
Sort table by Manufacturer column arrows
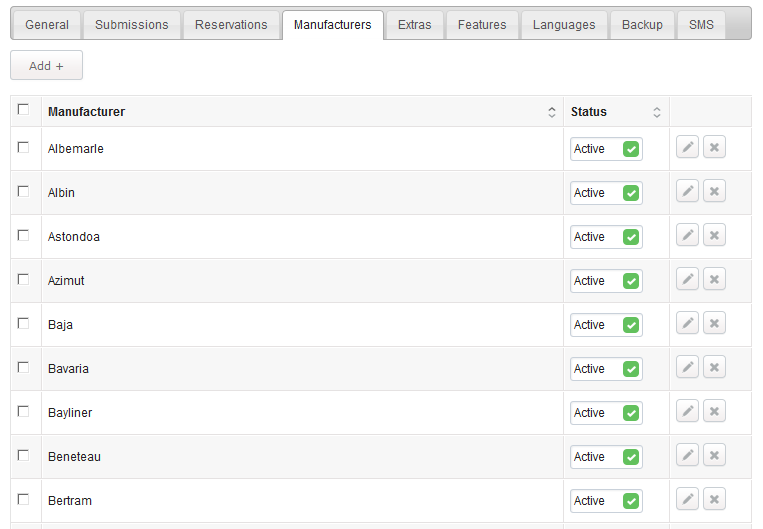click(552, 112)
